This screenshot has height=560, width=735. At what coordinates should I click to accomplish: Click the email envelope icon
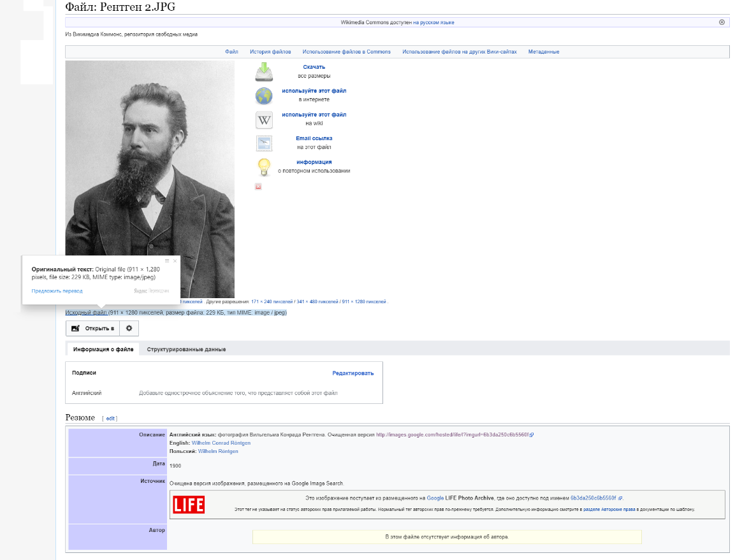[x=264, y=143]
